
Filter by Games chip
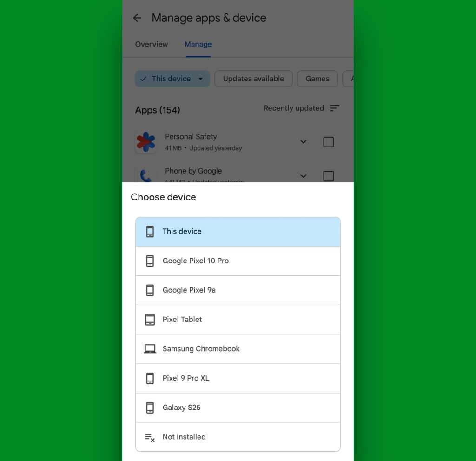pyautogui.click(x=317, y=79)
